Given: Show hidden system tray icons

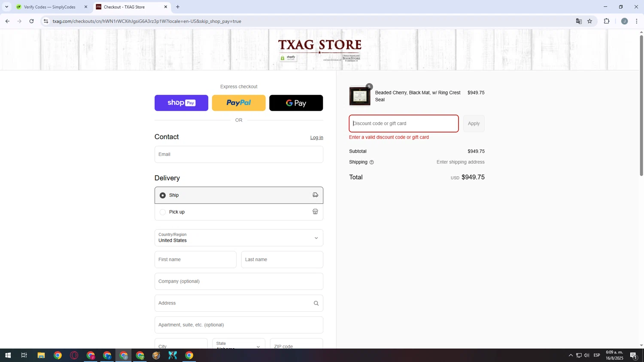Looking at the screenshot, I should click(x=571, y=355).
